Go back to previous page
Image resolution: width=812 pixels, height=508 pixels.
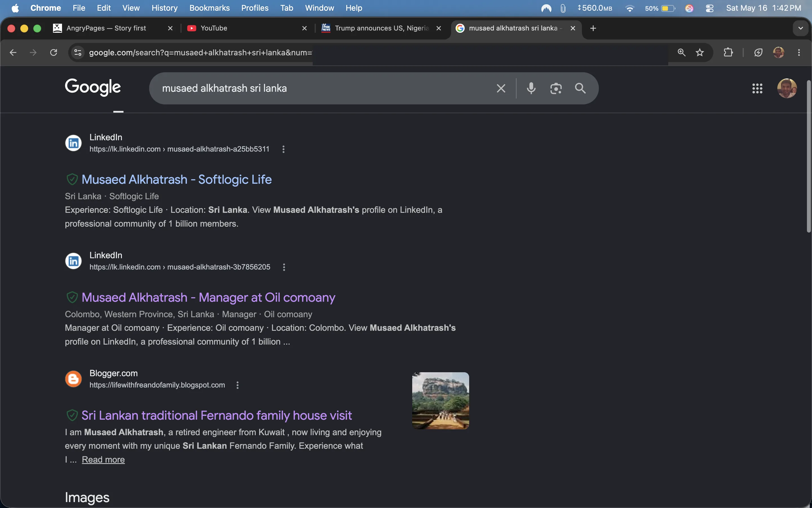13,52
